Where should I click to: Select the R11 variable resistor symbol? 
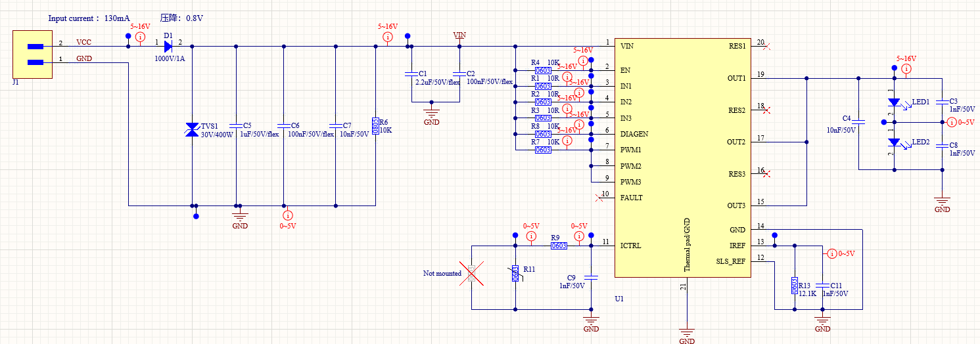pos(515,273)
